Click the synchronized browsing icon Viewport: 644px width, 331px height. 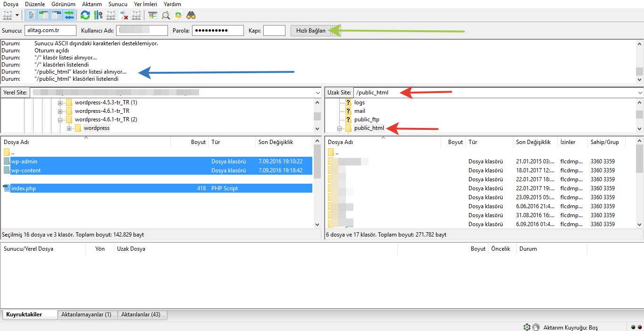178,15
